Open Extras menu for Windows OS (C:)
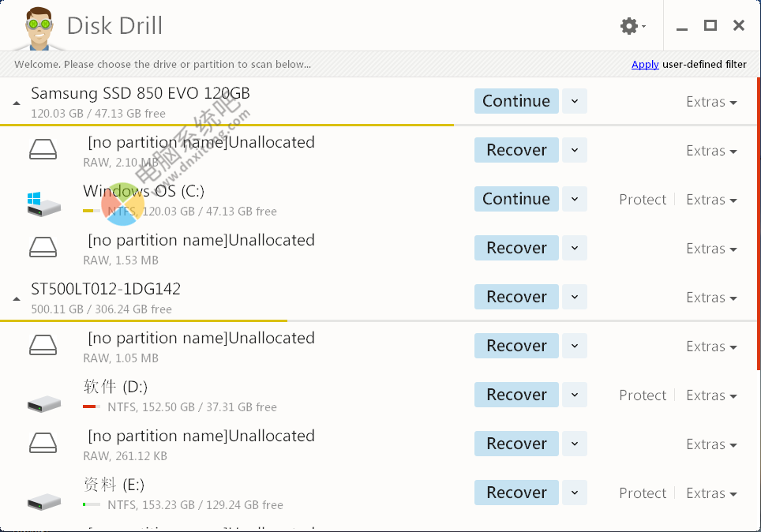The height and width of the screenshot is (532, 761). [711, 200]
